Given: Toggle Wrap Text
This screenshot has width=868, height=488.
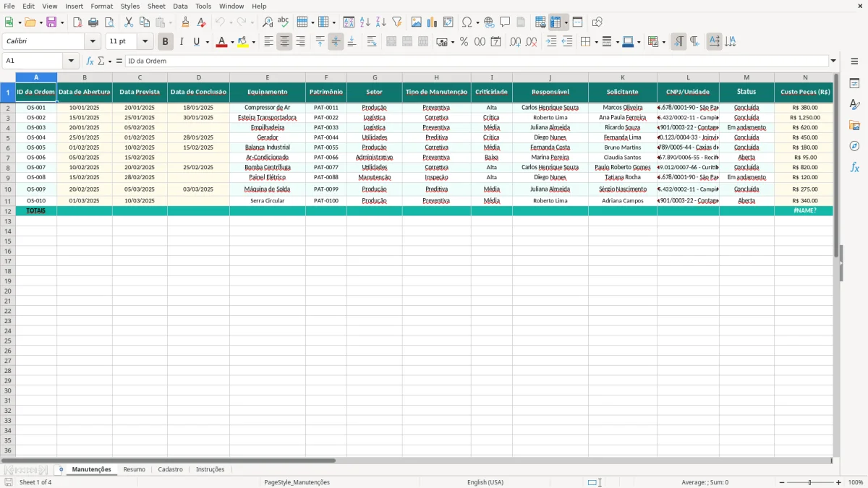Looking at the screenshot, I should [372, 42].
